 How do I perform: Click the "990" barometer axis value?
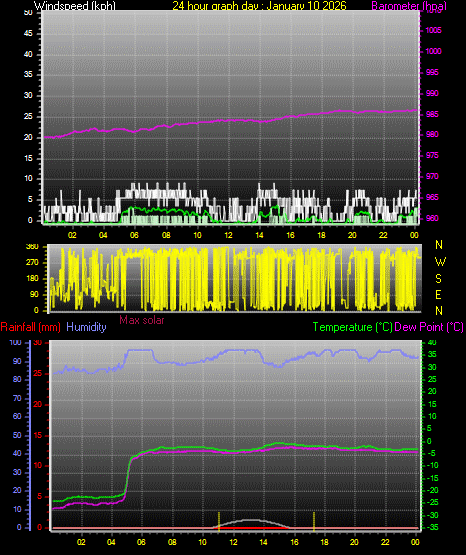(x=432, y=93)
